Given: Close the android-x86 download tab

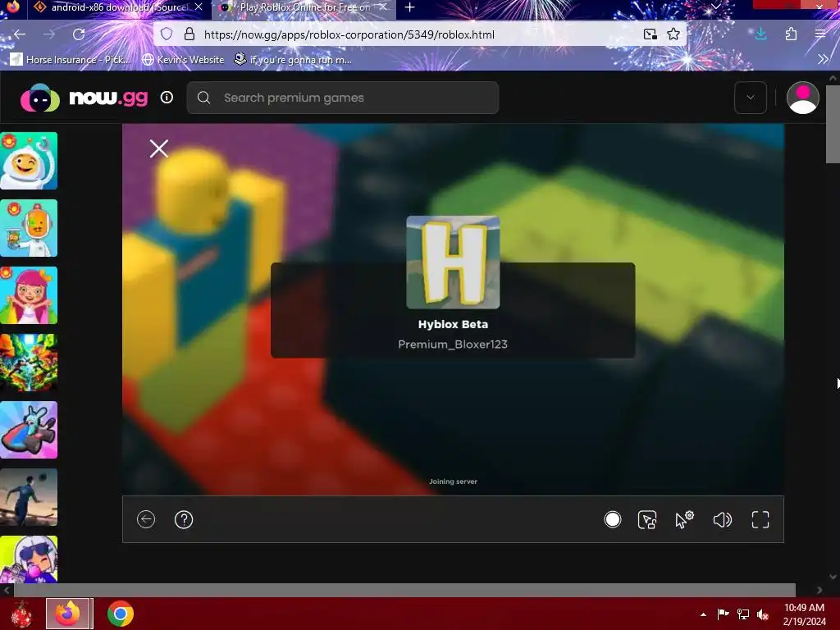Looking at the screenshot, I should (199, 7).
